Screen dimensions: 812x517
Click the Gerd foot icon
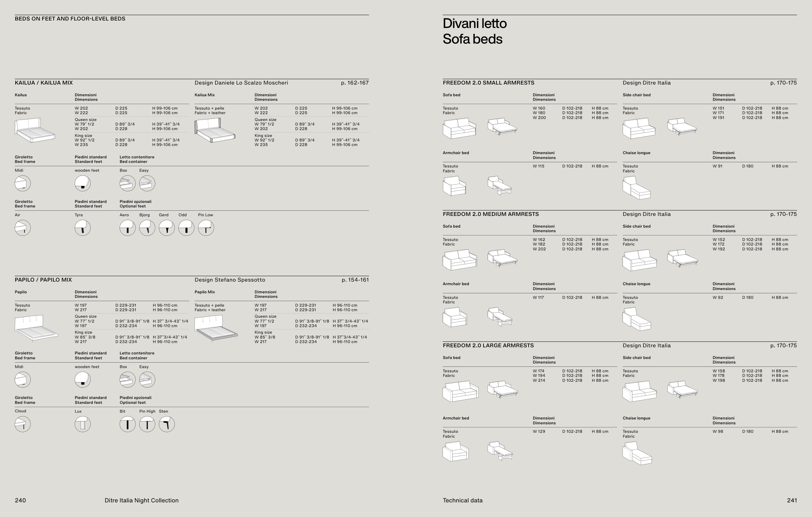click(167, 228)
